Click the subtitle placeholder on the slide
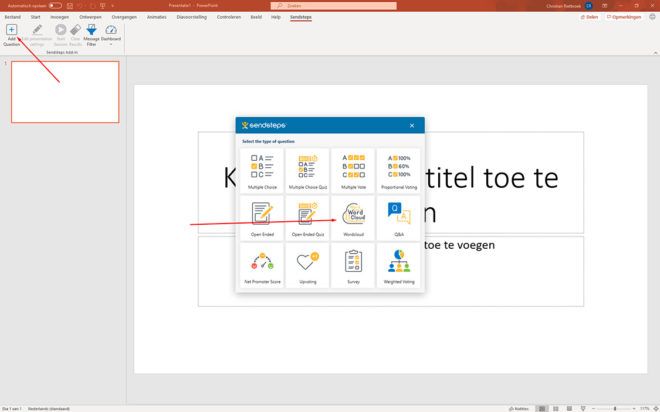The image size is (660, 412). point(391,271)
